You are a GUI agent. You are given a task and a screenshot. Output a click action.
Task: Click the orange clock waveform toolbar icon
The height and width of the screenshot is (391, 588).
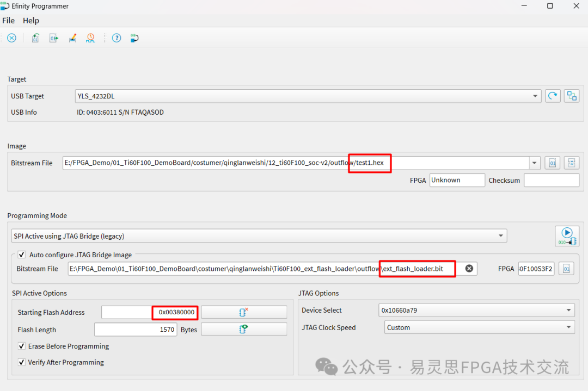pos(90,38)
